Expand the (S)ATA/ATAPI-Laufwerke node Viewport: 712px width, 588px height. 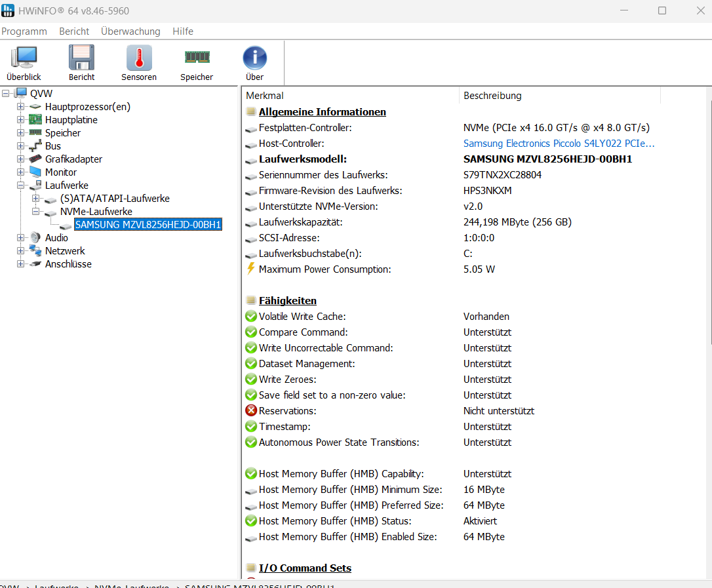(35, 199)
